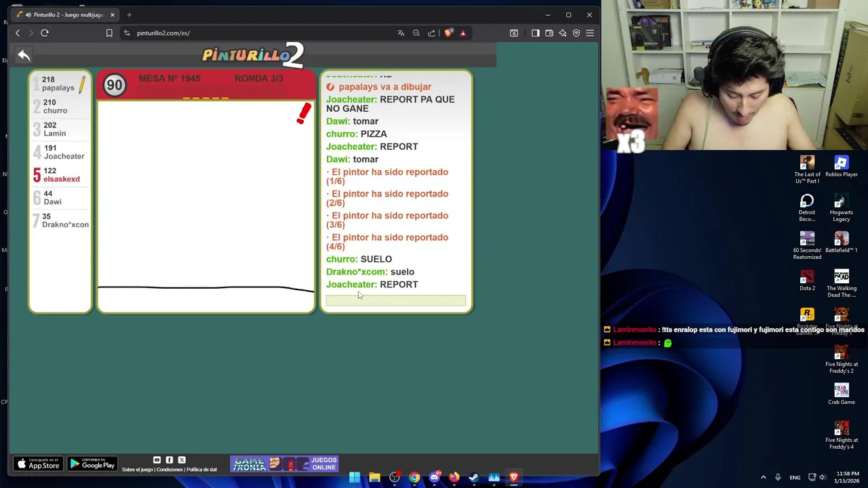Viewport: 868px width, 488px height.
Task: Open a new browser tab
Action: 129,14
